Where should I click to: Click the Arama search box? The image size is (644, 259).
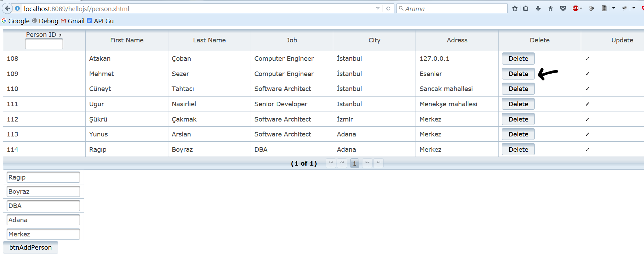[452, 8]
